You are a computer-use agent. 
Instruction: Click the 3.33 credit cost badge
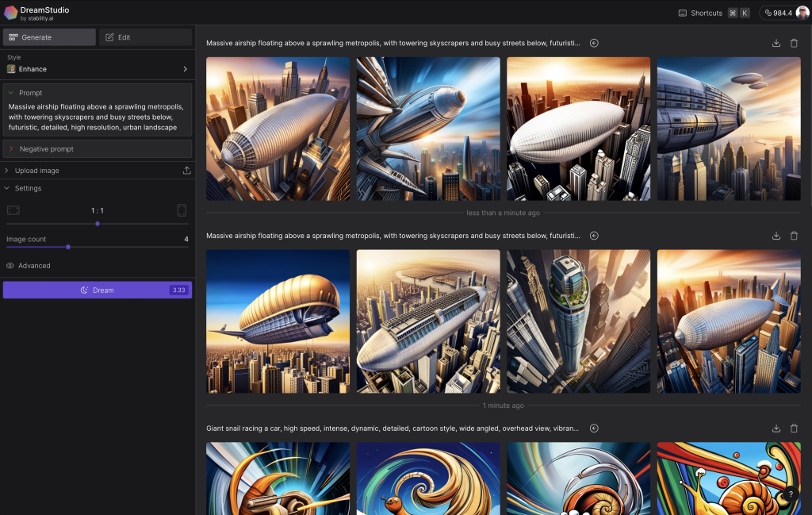point(178,290)
